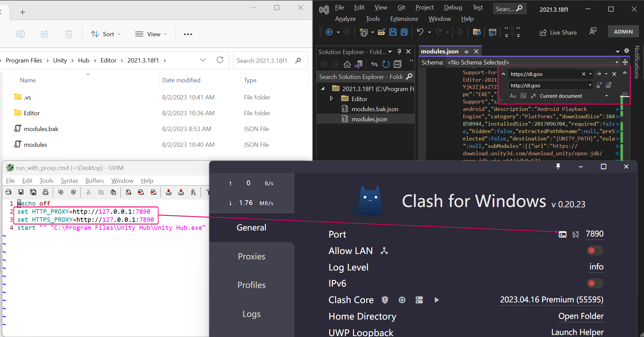Refresh Solution Explorer folder view

click(386, 64)
